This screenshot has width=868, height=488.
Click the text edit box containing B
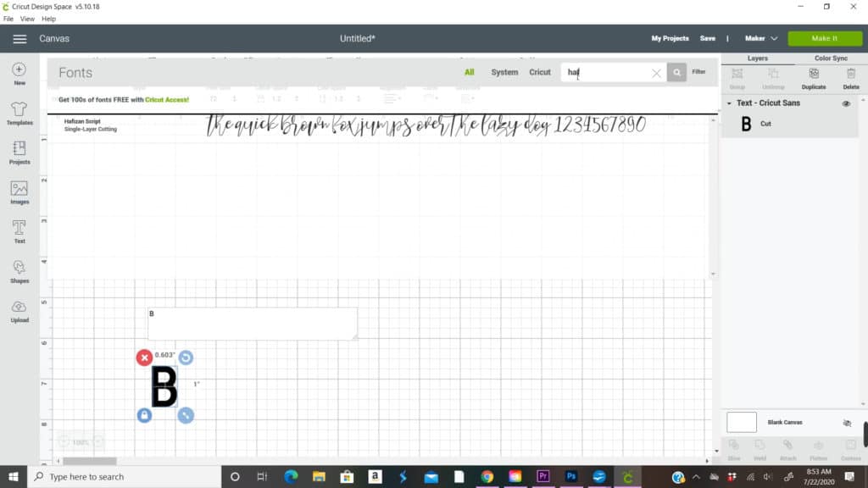(x=253, y=324)
